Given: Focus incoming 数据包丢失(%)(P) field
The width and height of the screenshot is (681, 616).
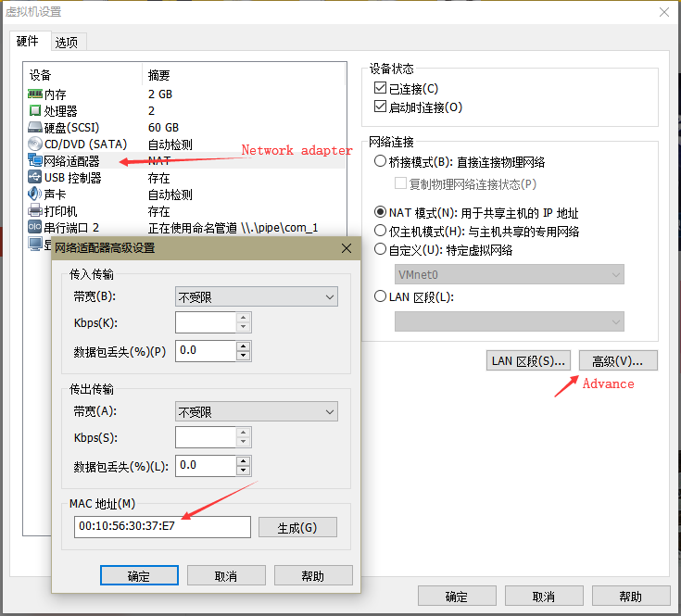Looking at the screenshot, I should click(x=206, y=351).
